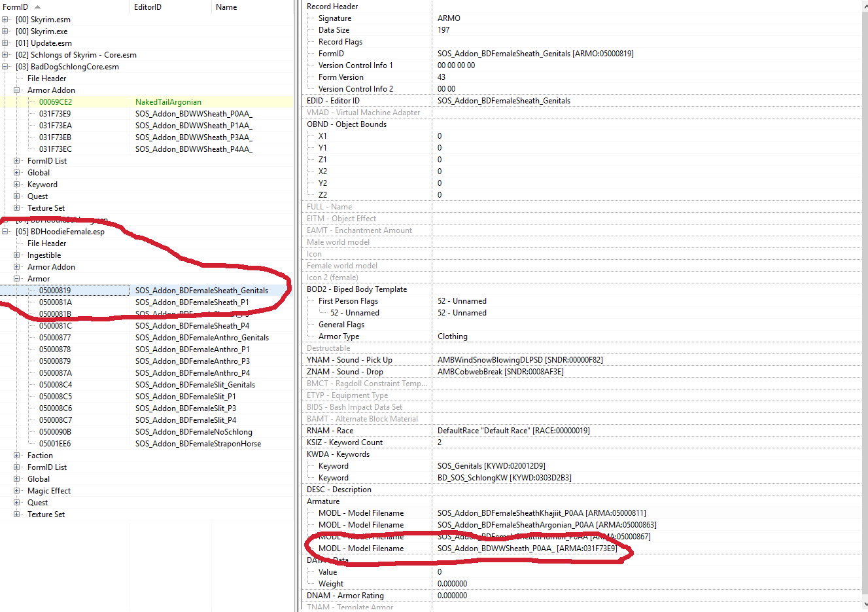Image resolution: width=868 pixels, height=612 pixels.
Task: Expand the Ingestible group
Action: (x=17, y=255)
